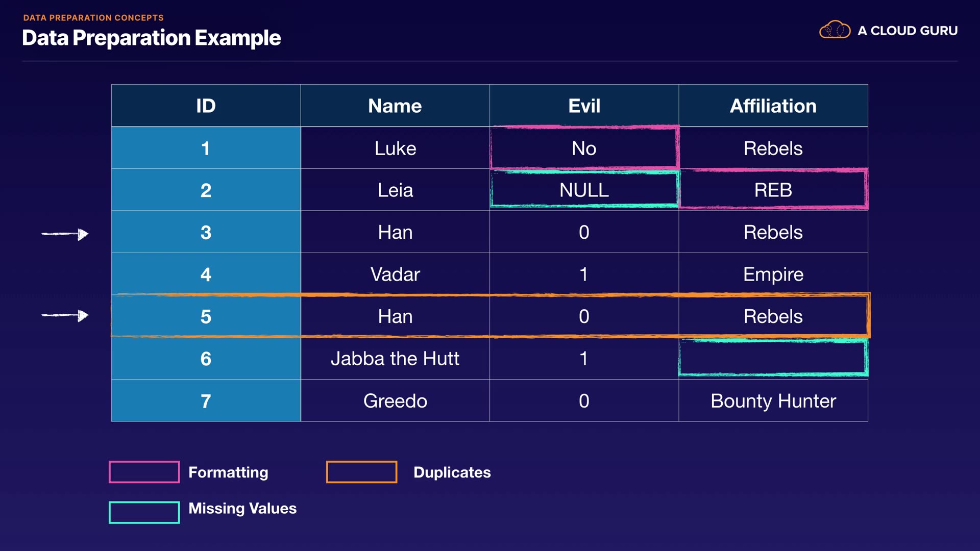Click the pink Formatting legend swatch

(x=144, y=472)
